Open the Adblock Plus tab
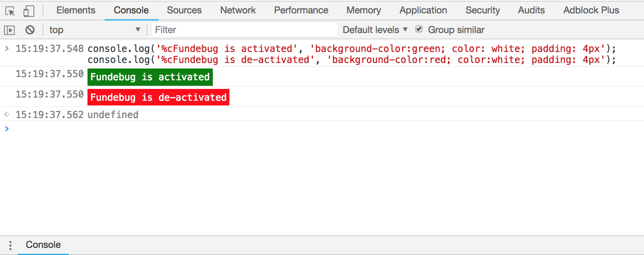Image resolution: width=644 pixels, height=255 pixels. point(591,10)
